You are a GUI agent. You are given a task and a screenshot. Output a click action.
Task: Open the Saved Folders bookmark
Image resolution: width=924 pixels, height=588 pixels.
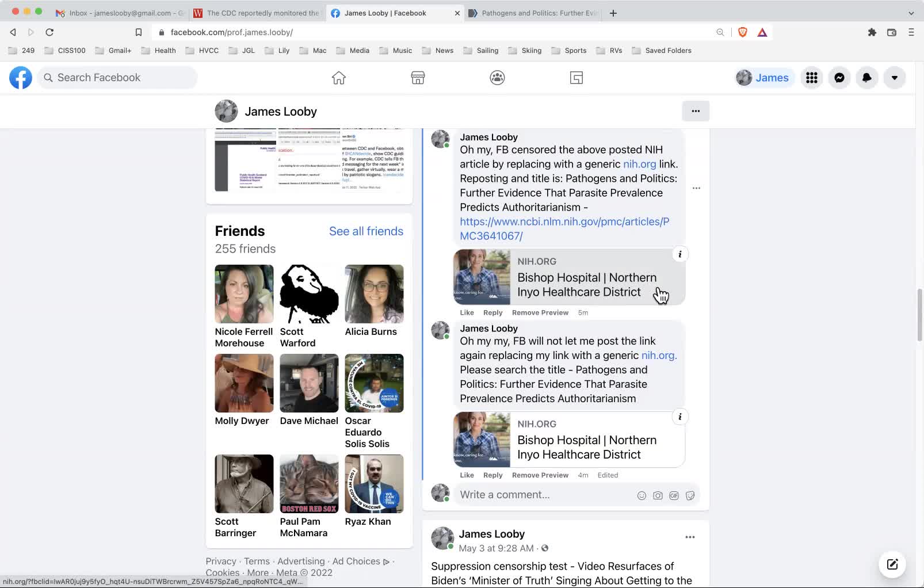pyautogui.click(x=662, y=51)
